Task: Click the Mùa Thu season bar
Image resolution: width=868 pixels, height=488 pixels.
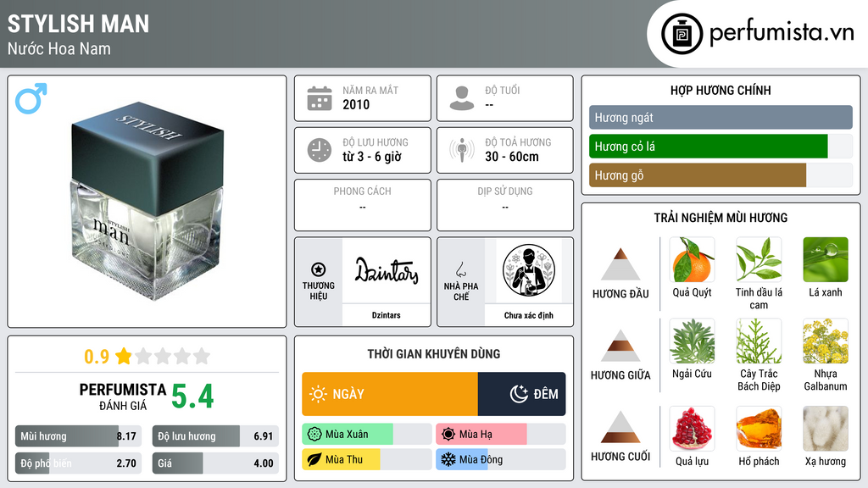Action: click(x=366, y=459)
